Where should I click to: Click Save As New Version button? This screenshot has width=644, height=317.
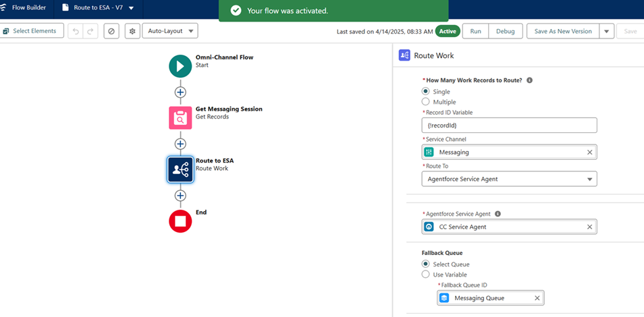pos(563,31)
